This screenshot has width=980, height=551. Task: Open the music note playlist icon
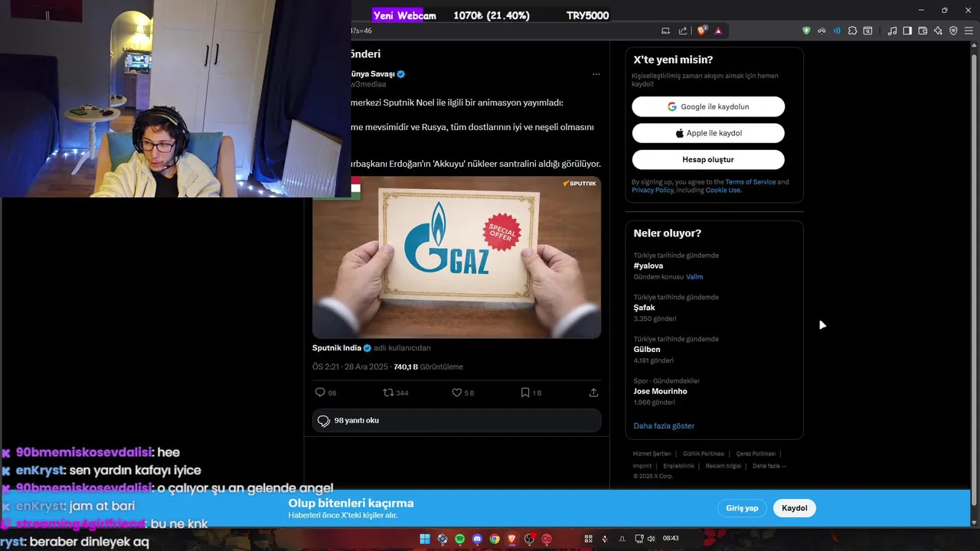coord(892,31)
